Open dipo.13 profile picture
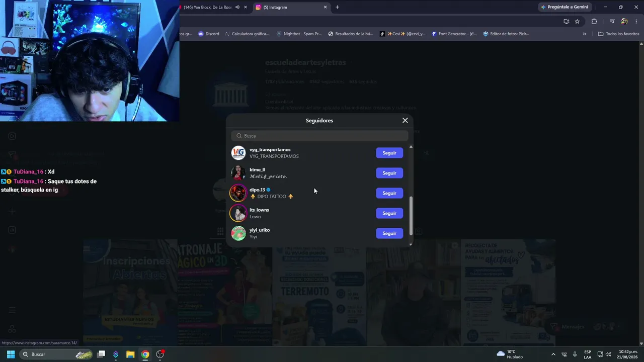This screenshot has width=644, height=362. [238, 193]
